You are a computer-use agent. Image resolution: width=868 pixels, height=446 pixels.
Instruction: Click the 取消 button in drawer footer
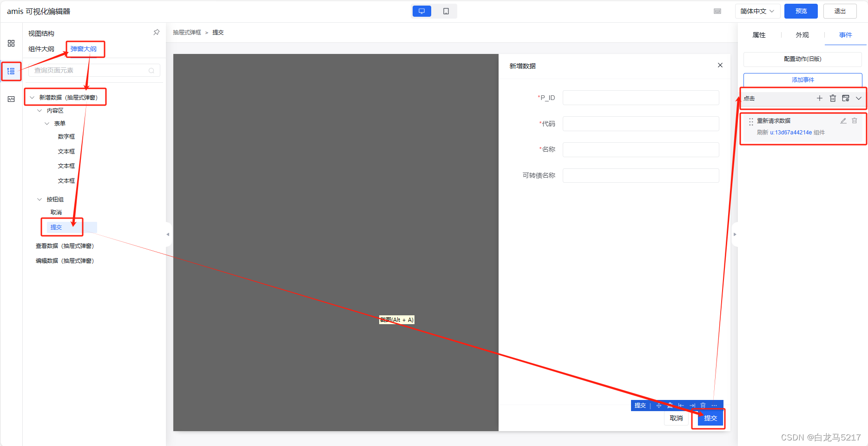[677, 418]
